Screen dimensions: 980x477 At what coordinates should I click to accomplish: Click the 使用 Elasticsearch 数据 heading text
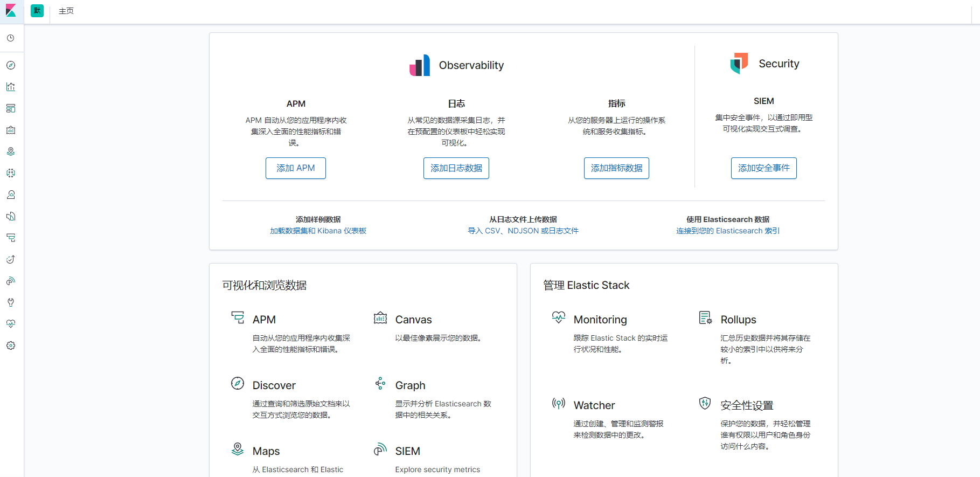point(728,219)
